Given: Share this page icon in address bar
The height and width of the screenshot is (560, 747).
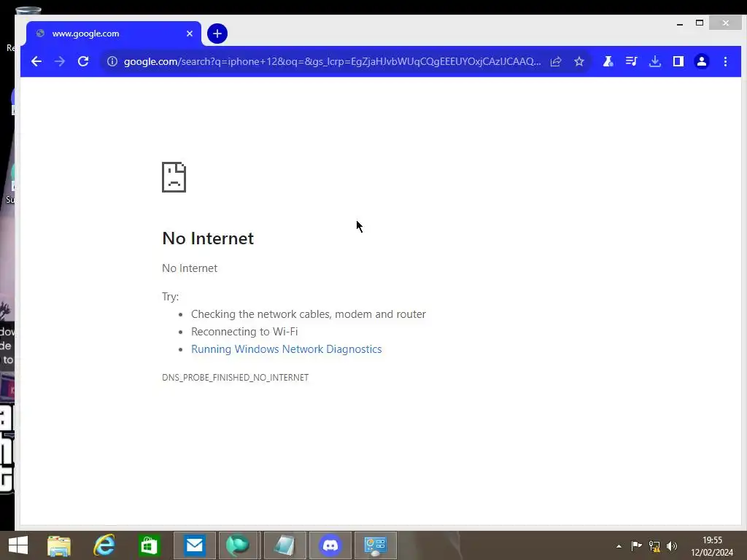Looking at the screenshot, I should [x=555, y=61].
